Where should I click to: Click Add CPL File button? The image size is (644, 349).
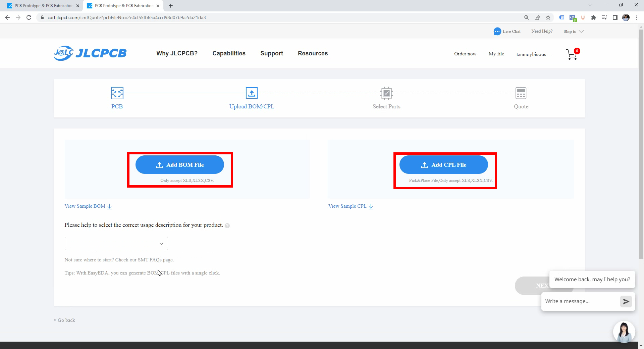tap(443, 165)
